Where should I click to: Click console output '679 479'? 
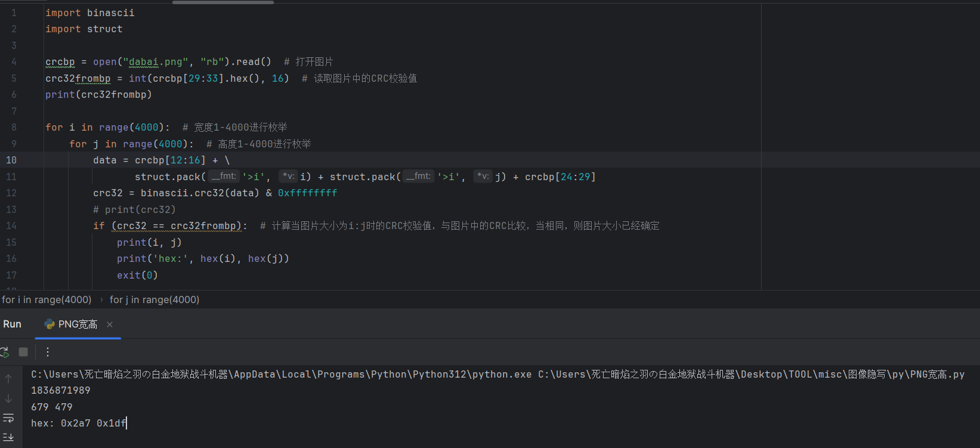[52, 407]
